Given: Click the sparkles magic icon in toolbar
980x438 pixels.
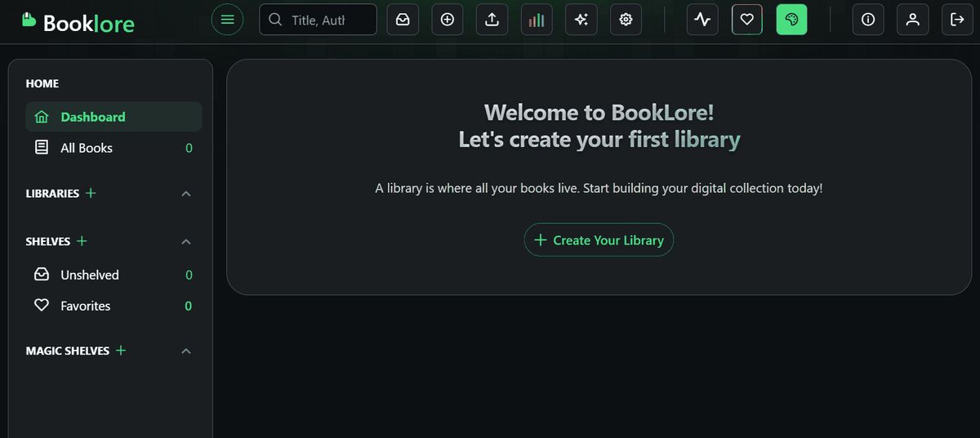Looking at the screenshot, I should tap(581, 20).
